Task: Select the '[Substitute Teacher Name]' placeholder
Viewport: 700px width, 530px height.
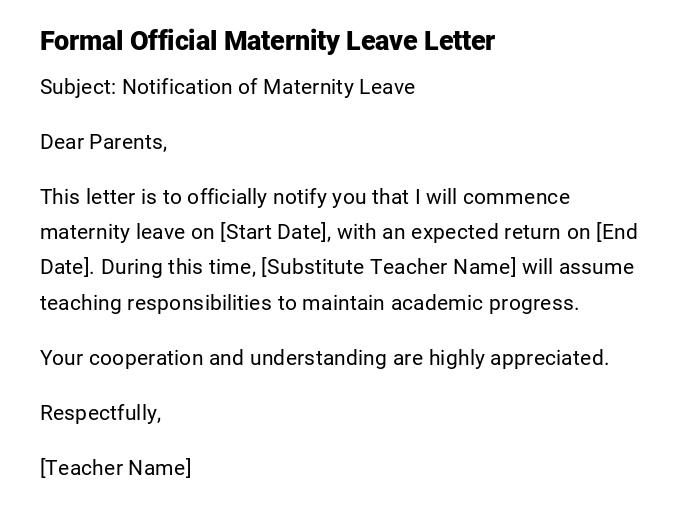Action: click(x=389, y=267)
